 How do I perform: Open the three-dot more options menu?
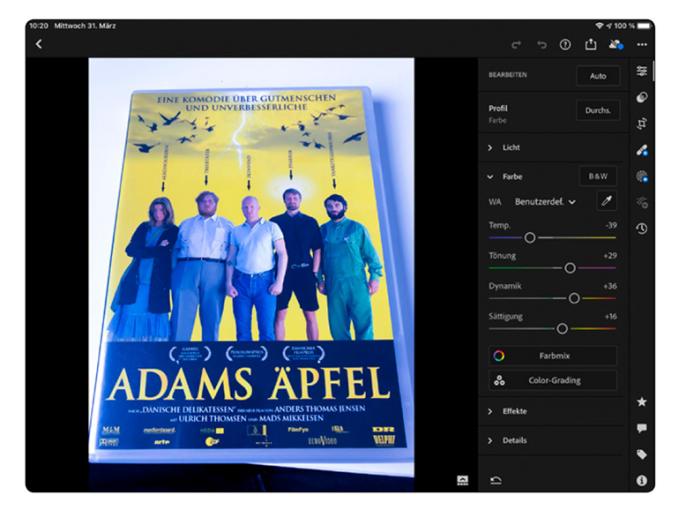(642, 44)
